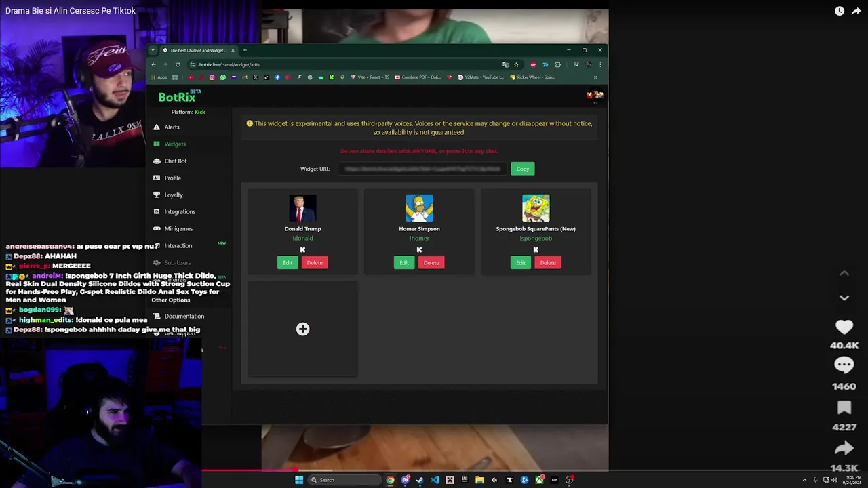Click the Windows taskbar Search box

[x=344, y=480]
